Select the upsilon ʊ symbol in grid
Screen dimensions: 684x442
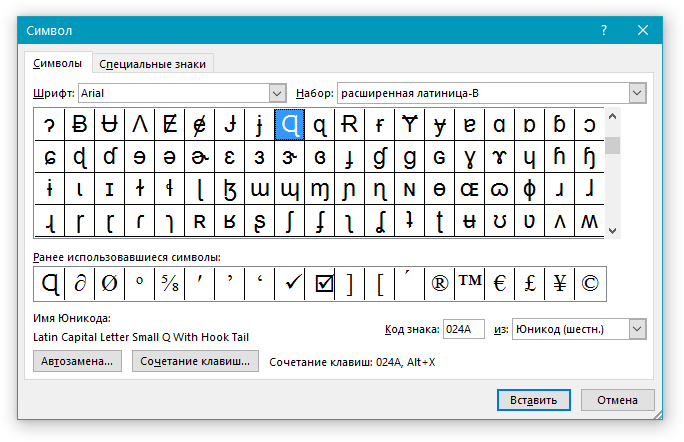499,221
